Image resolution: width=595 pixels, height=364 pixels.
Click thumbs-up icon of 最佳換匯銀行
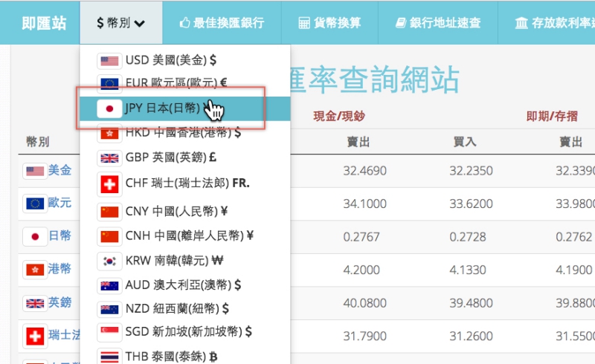184,23
